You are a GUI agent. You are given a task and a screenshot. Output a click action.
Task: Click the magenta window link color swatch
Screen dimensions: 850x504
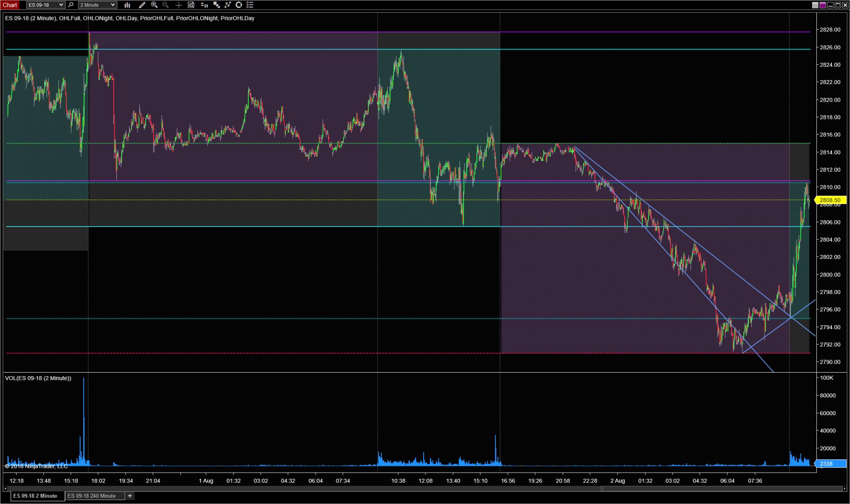823,5
